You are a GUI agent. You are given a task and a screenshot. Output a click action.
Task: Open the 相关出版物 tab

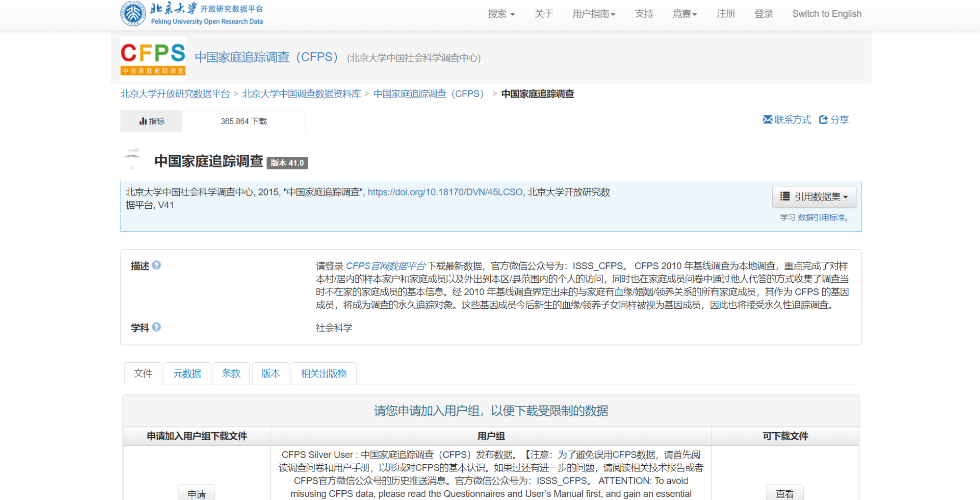point(323,373)
